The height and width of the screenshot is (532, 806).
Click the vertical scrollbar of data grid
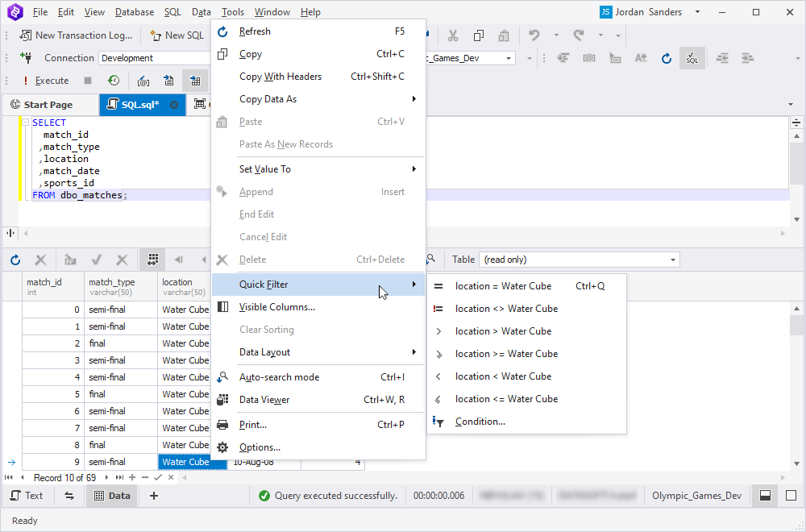coord(796,385)
